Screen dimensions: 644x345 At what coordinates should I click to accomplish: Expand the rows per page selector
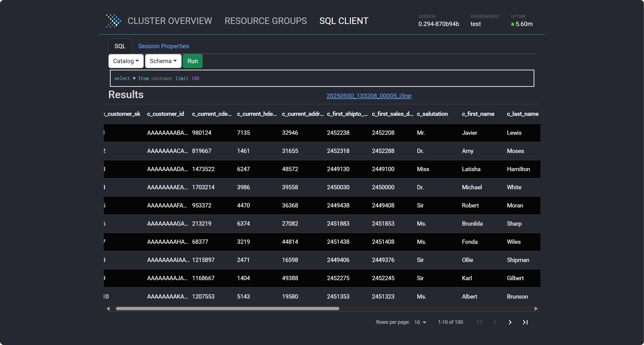pyautogui.click(x=420, y=322)
